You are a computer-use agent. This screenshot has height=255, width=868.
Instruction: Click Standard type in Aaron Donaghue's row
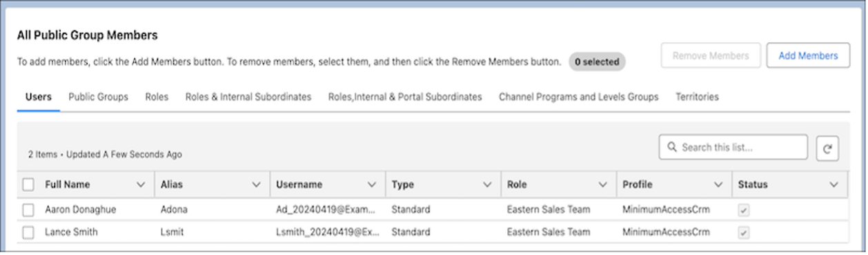(x=411, y=209)
